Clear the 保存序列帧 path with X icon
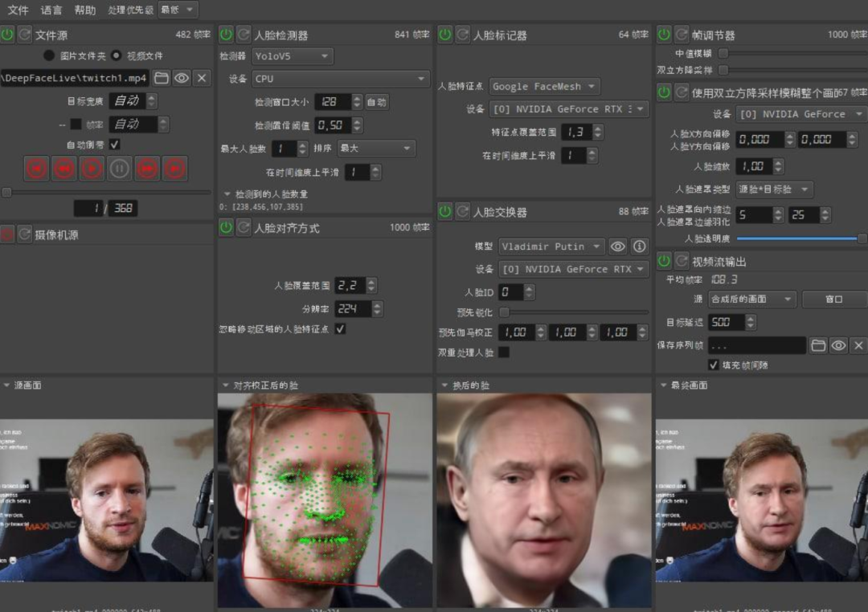 858,345
